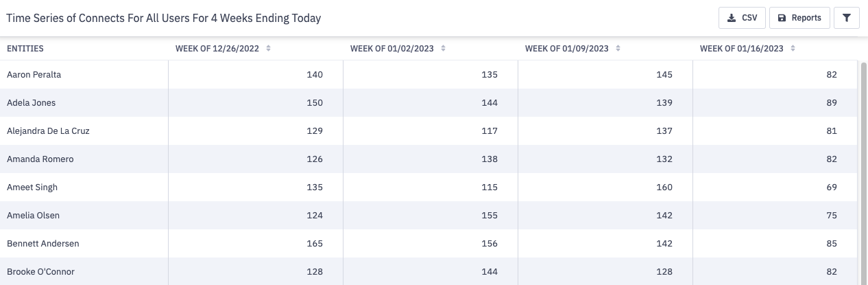
Task: Click on Ameet Singh name
Action: coord(32,187)
